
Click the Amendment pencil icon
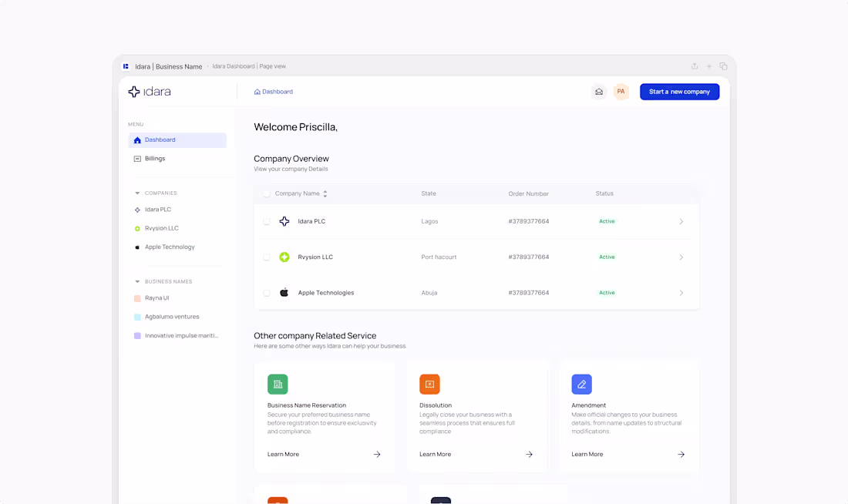point(582,384)
